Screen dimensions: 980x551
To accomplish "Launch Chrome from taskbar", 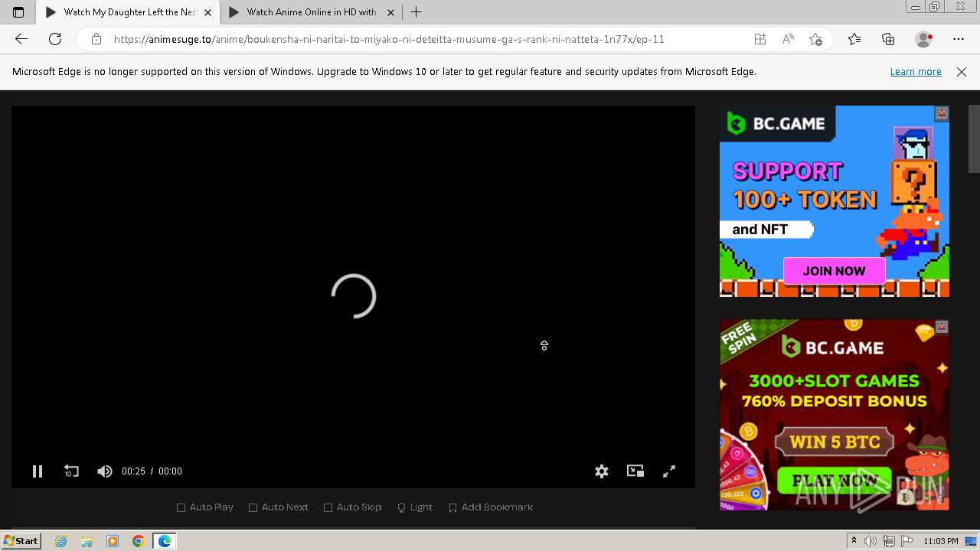I will tap(139, 541).
